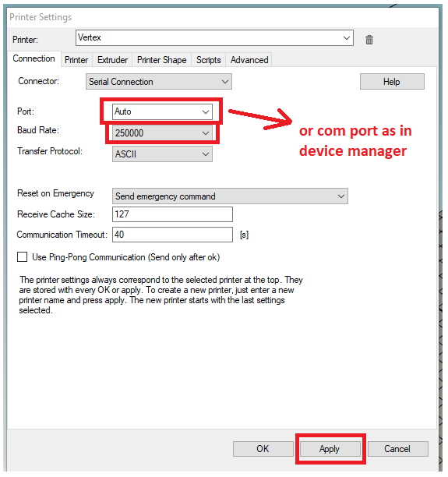This screenshot has width=448, height=477.
Task: Dismiss the dialog with Cancel
Action: click(x=398, y=449)
